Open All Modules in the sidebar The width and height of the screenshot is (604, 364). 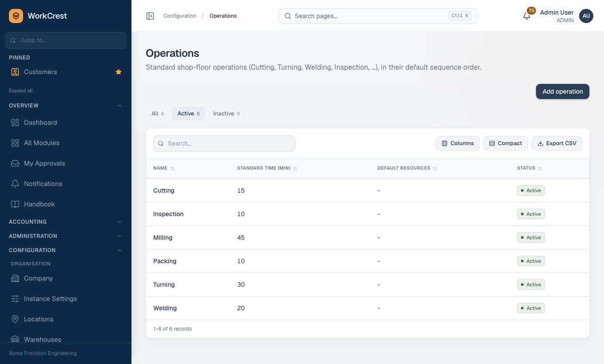point(66,143)
